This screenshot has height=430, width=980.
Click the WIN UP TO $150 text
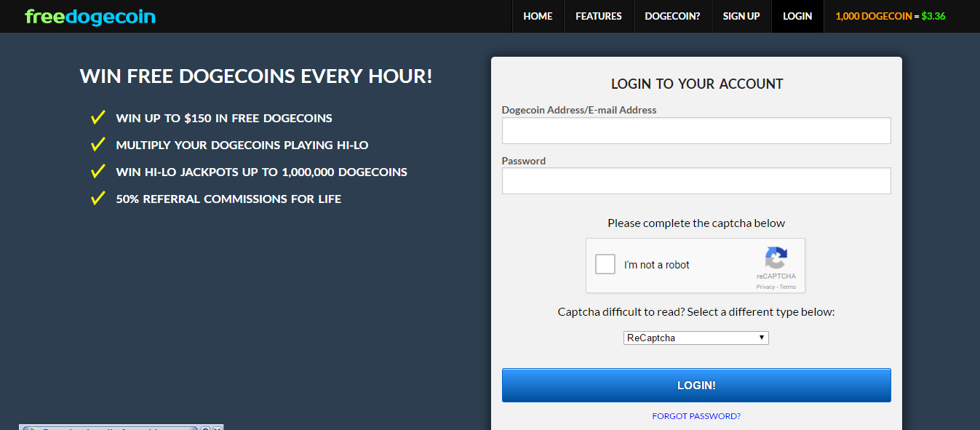coord(224,118)
